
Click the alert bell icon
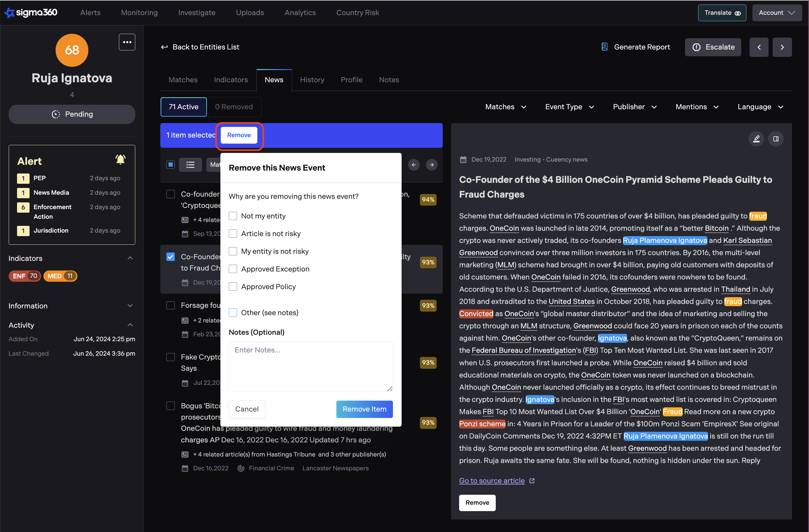point(120,160)
